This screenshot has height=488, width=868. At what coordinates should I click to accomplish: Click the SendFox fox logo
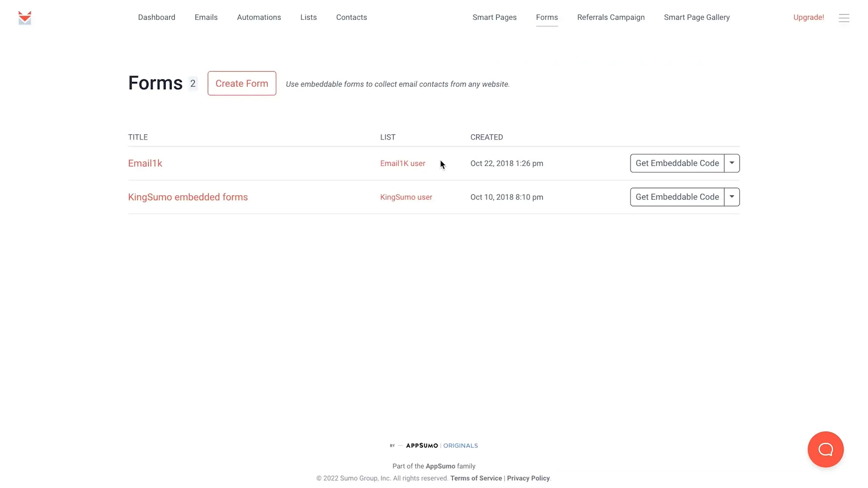click(25, 18)
